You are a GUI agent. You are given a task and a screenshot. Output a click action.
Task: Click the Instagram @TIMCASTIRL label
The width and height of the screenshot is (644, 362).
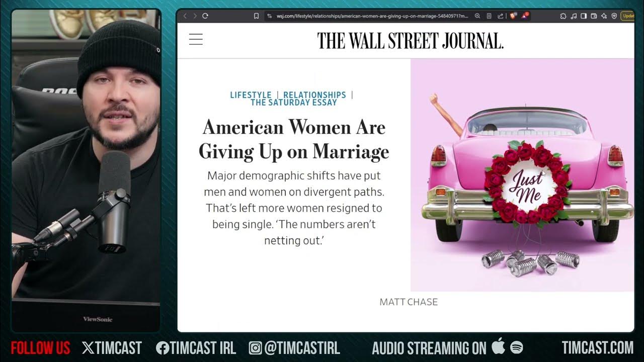coord(294,347)
